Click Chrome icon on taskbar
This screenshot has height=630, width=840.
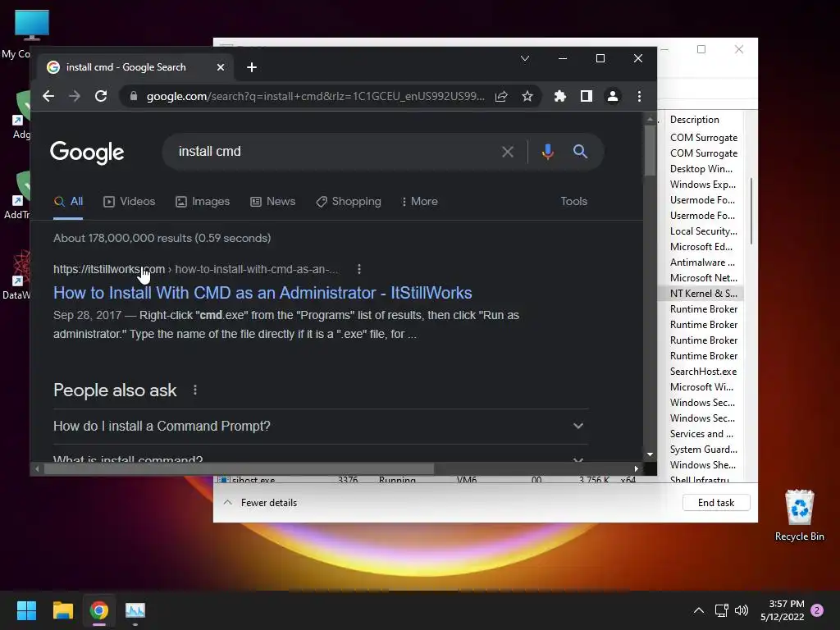pyautogui.click(x=99, y=610)
